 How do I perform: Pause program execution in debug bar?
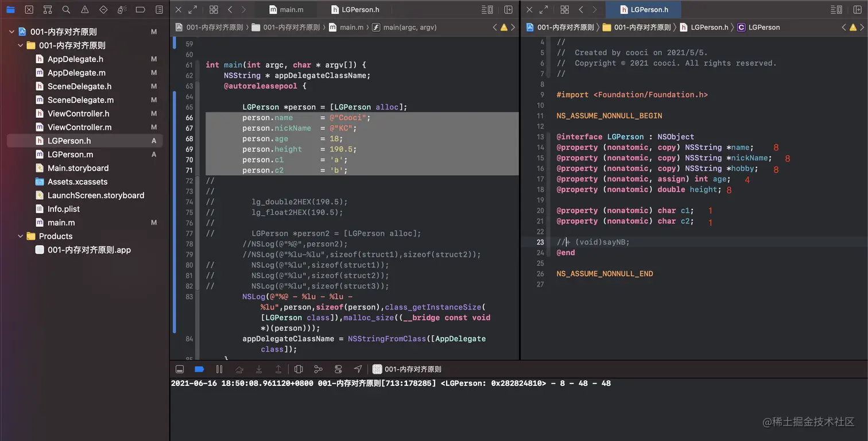219,369
